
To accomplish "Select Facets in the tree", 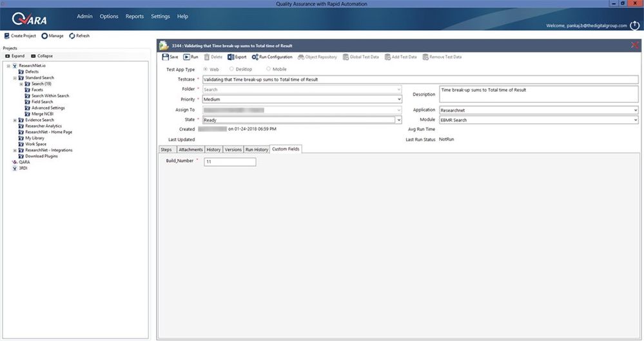I will pos(37,90).
